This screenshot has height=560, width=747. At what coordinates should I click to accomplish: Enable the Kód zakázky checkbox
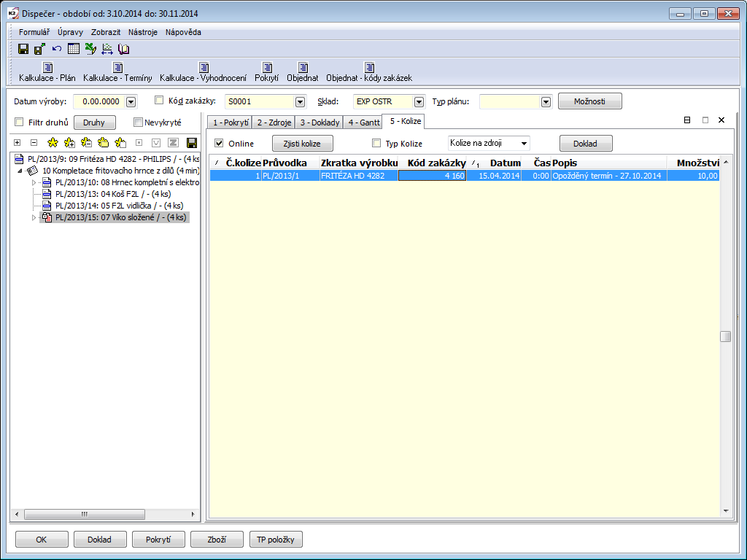(159, 100)
